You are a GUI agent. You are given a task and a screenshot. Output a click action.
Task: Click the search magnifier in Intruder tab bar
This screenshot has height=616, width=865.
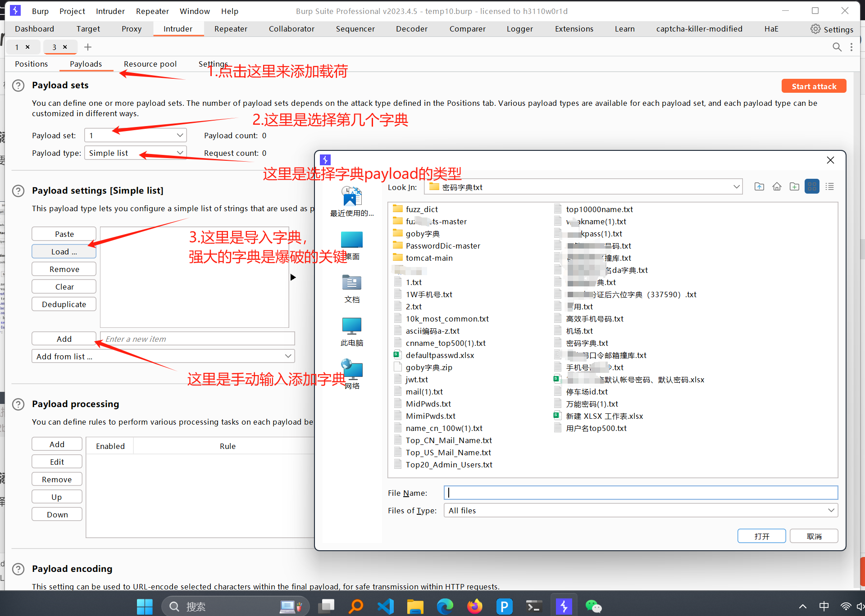coord(837,47)
